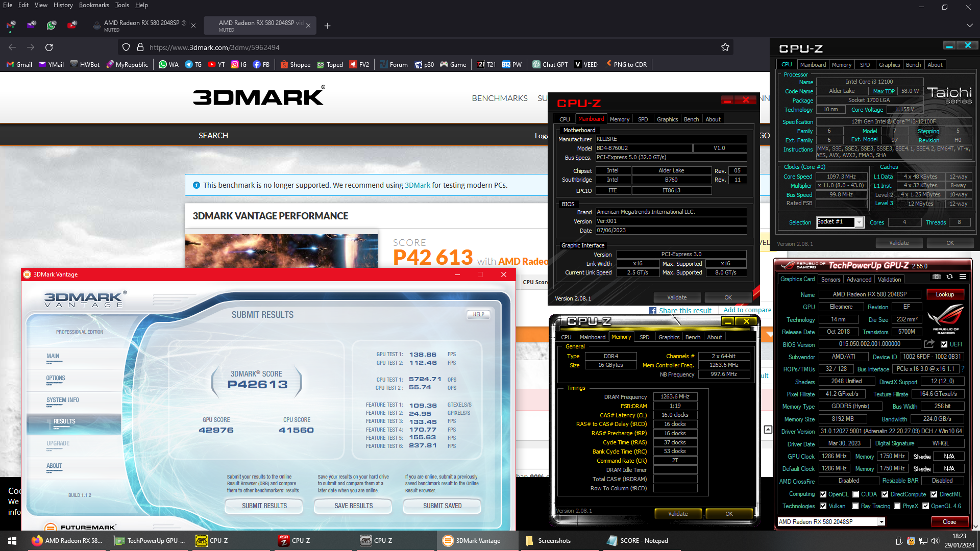
Task: Open SPD tab in yellow CPU-Z Memory window
Action: (x=644, y=337)
